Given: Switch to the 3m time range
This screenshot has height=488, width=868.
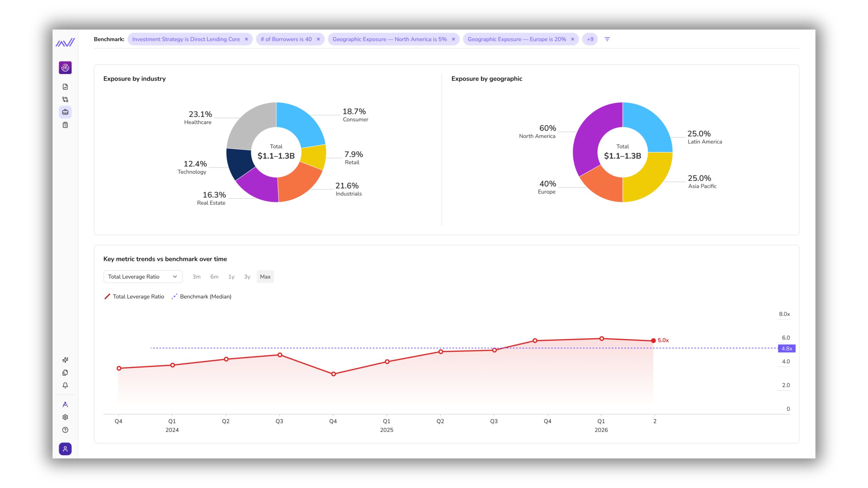Looking at the screenshot, I should [196, 277].
